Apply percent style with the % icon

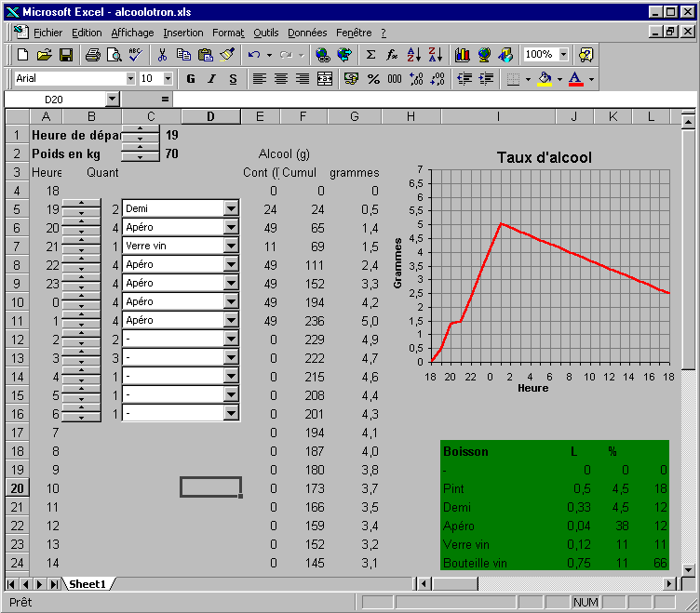click(x=373, y=79)
